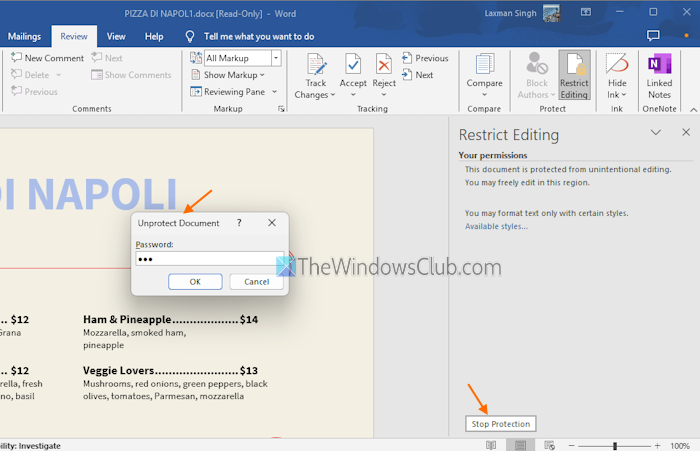The width and height of the screenshot is (700, 451).
Task: Open the Help tab
Action: pos(154,37)
